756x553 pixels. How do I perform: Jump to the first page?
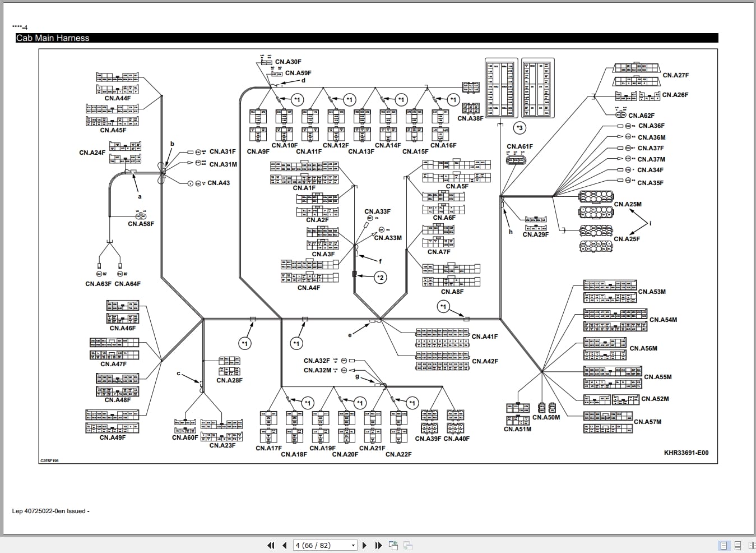[x=271, y=545]
